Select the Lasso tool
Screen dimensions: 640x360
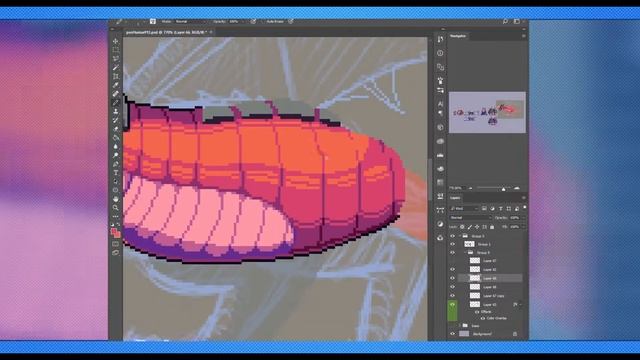tap(116, 58)
